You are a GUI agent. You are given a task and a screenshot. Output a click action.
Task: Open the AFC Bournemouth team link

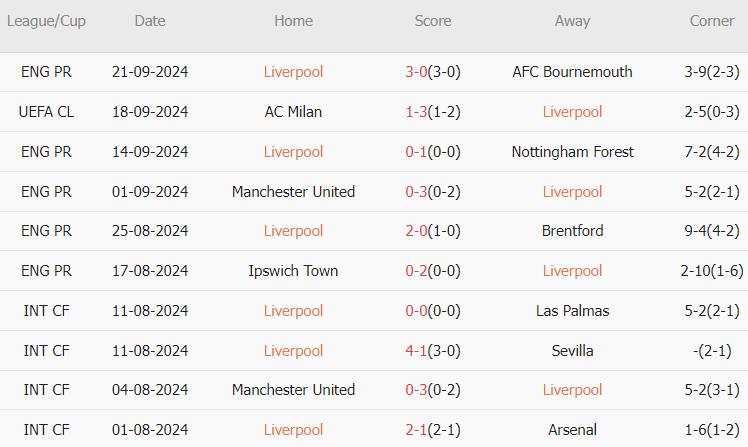[572, 72]
